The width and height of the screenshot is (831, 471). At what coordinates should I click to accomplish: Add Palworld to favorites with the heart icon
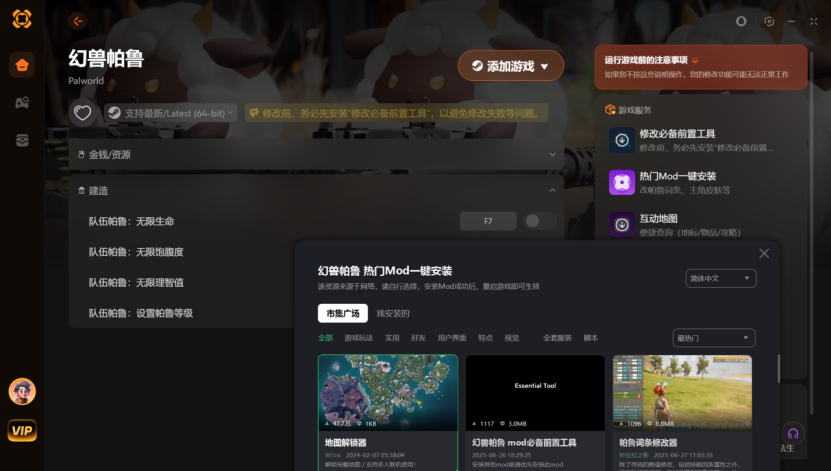(x=84, y=113)
